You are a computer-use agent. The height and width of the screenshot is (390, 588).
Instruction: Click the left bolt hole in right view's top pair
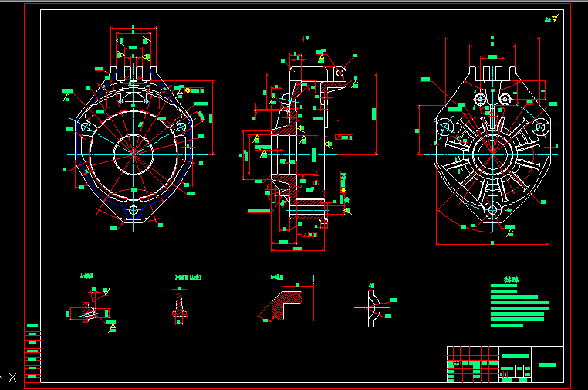click(480, 99)
